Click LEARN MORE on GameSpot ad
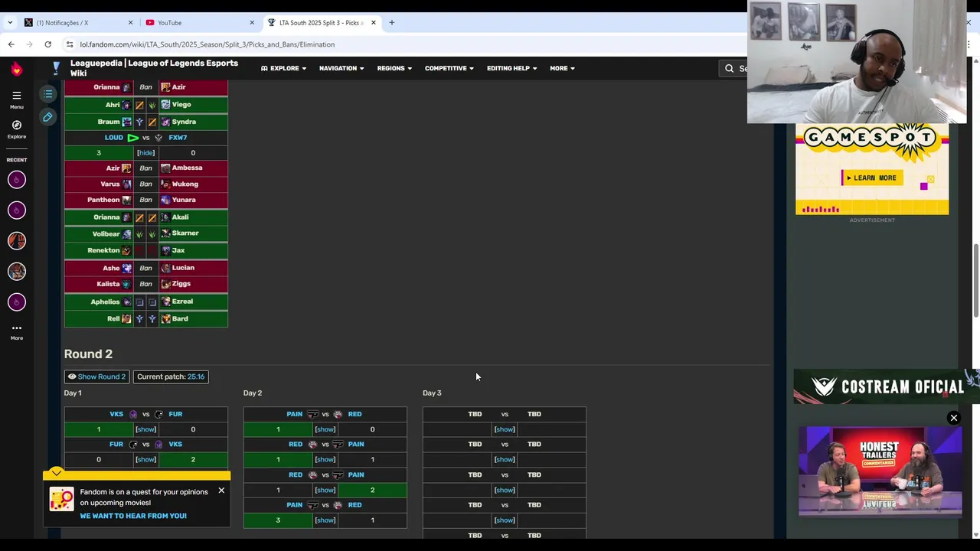Screen dimensions: 980x551 [872, 178]
